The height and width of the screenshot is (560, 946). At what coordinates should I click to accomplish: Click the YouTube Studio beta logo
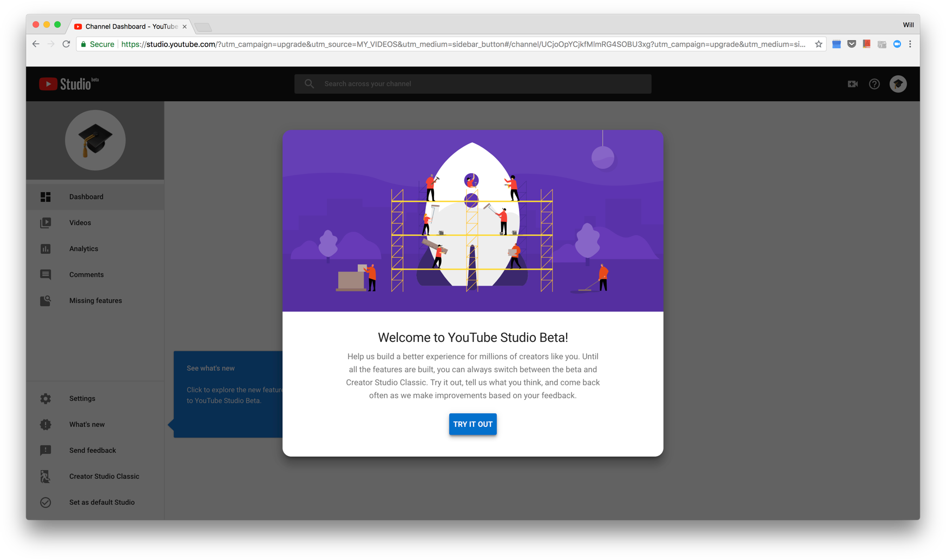coord(69,84)
